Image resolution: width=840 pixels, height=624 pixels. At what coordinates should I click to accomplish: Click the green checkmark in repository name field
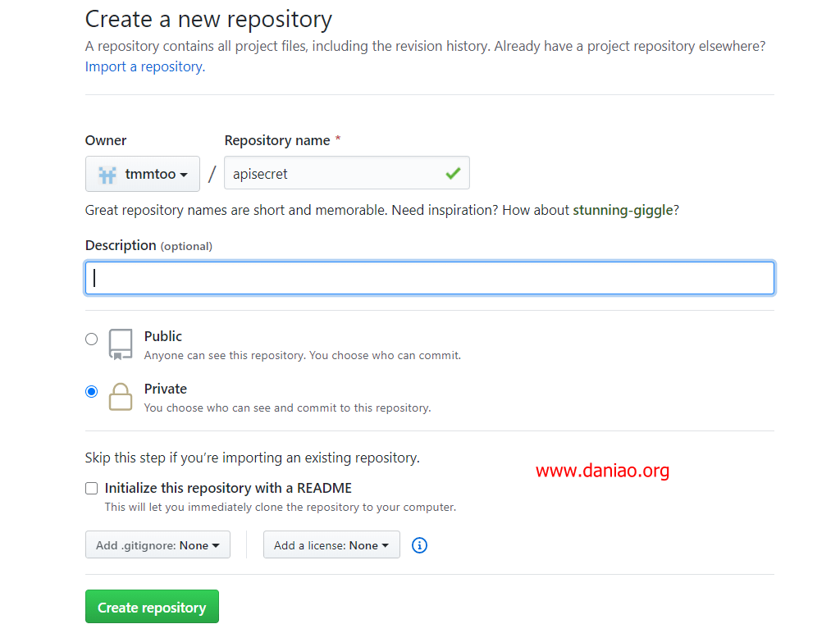pyautogui.click(x=453, y=174)
